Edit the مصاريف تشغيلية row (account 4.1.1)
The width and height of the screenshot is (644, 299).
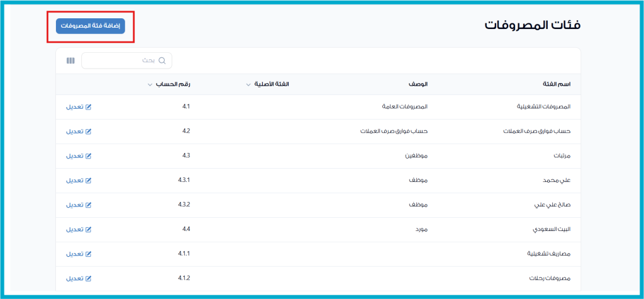[79, 254]
